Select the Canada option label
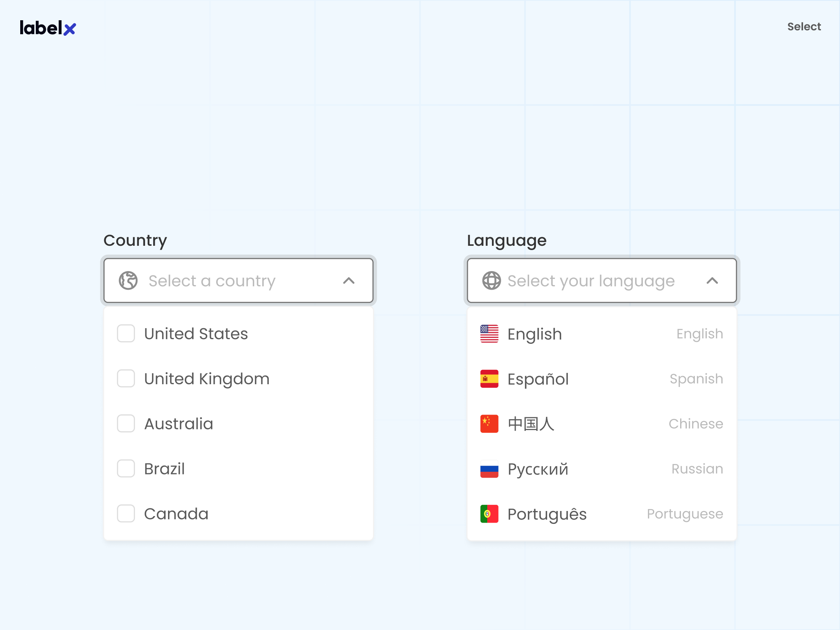This screenshot has width=840, height=630. [176, 514]
